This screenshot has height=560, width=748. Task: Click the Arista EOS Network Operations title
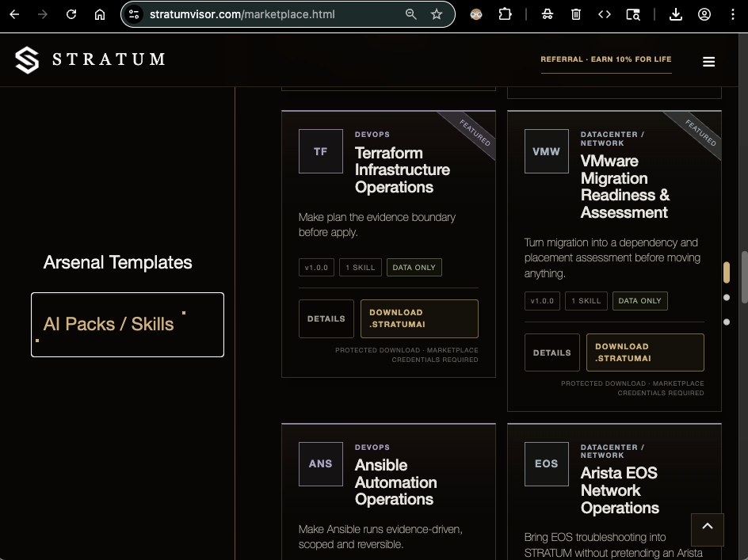click(620, 490)
